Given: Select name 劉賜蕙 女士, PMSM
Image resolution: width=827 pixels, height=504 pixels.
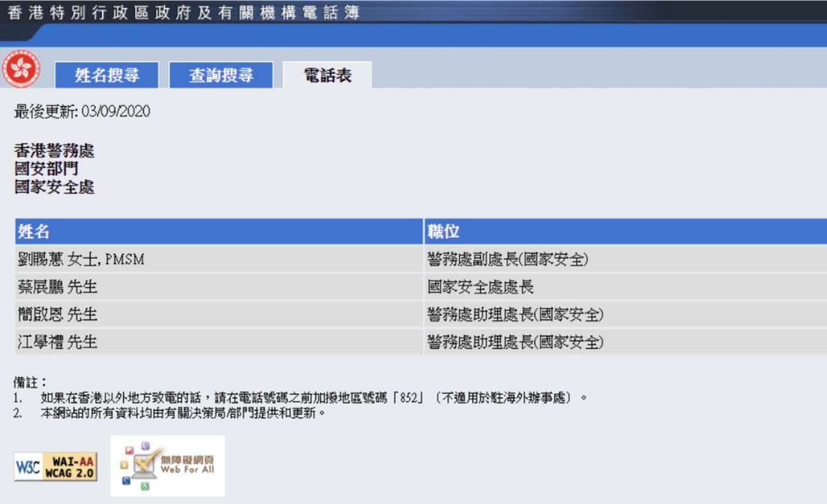Looking at the screenshot, I should (x=81, y=259).
